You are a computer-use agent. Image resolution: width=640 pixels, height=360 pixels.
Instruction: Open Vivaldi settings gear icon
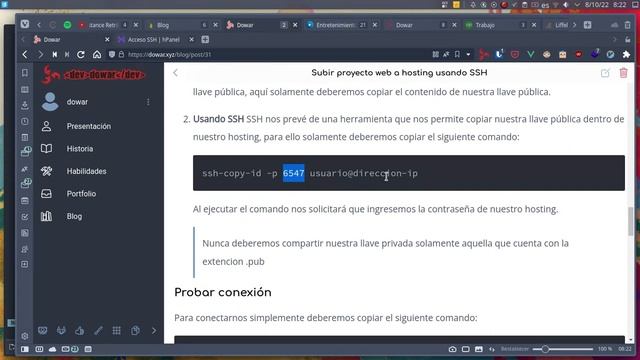tap(25, 336)
